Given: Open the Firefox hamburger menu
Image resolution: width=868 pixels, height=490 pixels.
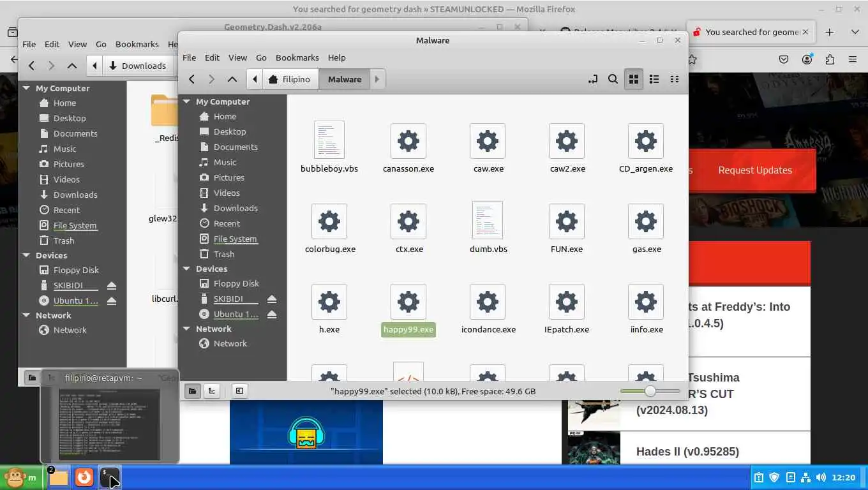Looking at the screenshot, I should coord(853,59).
